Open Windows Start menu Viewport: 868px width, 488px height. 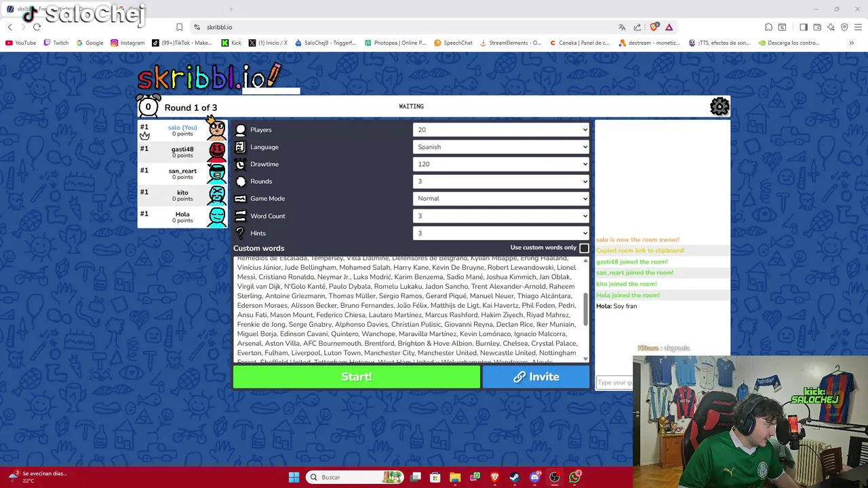[294, 477]
